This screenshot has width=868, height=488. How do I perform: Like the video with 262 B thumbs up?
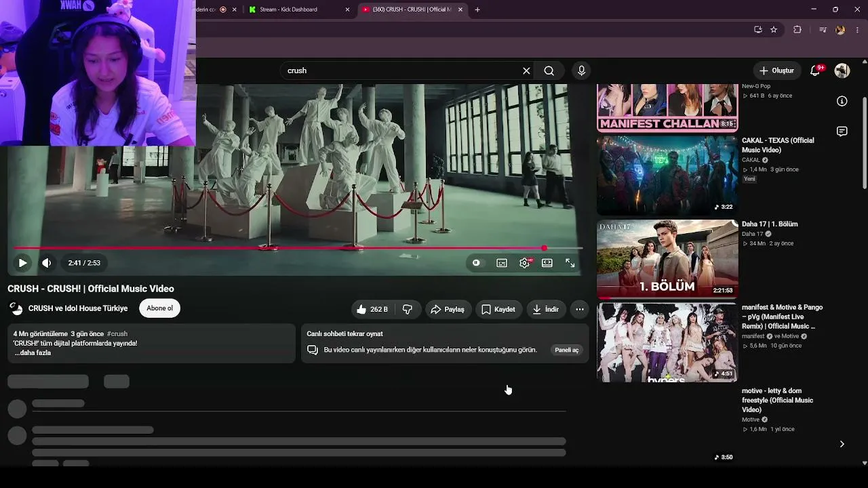point(372,309)
